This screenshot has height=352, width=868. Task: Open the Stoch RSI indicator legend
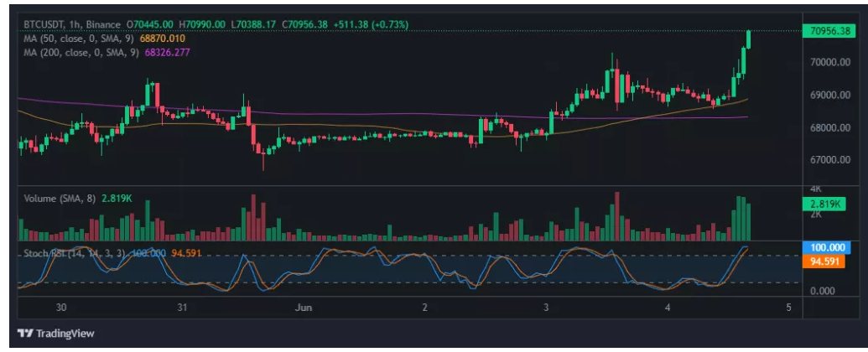[x=75, y=252]
